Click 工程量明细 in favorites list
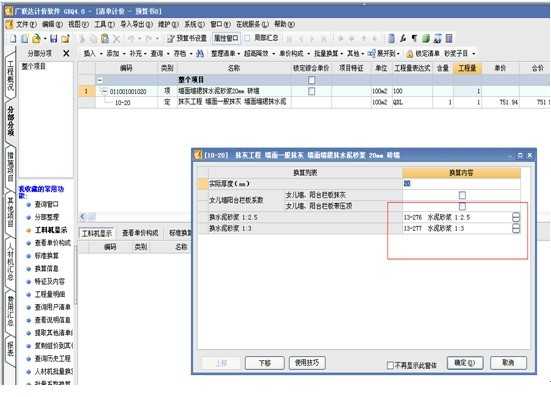The height and width of the screenshot is (397, 551). (x=50, y=294)
